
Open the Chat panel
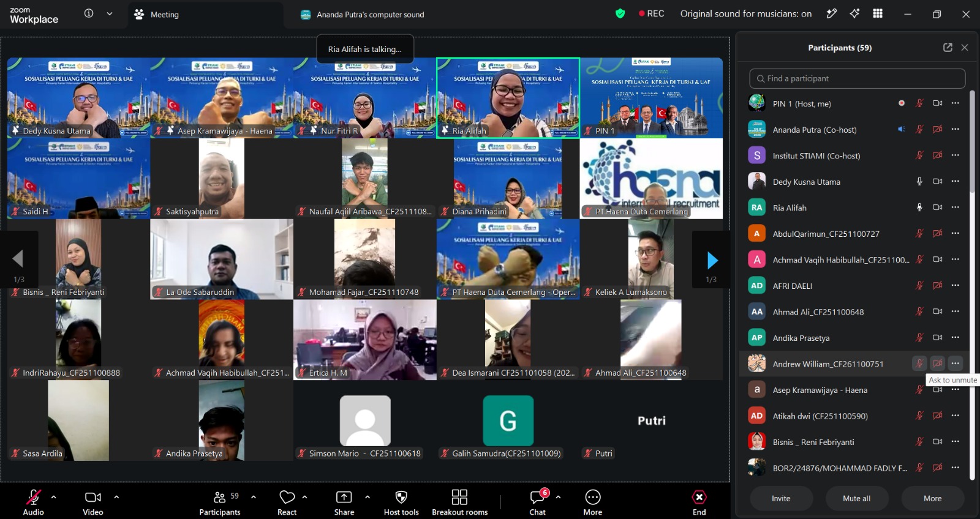pos(538,502)
